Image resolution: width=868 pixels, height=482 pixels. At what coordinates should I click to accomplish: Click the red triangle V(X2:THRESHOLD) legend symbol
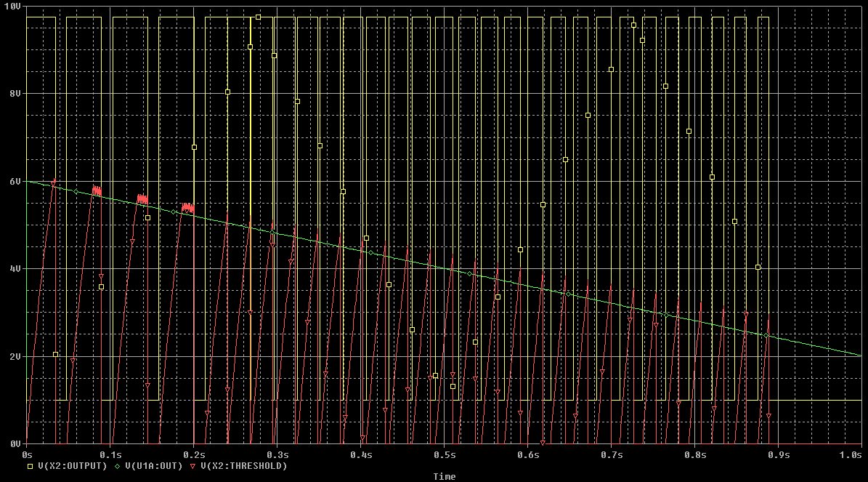tap(192, 466)
